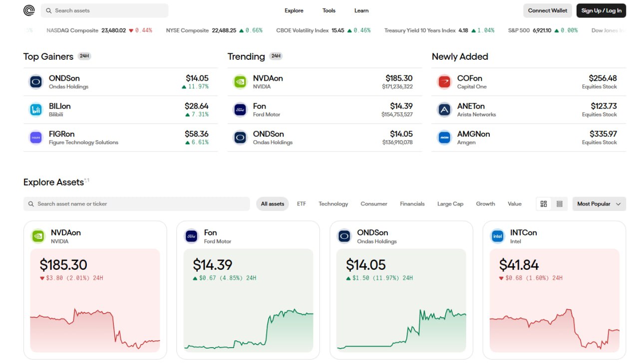The height and width of the screenshot is (364, 639).
Task: Switch to list view layout
Action: (560, 204)
